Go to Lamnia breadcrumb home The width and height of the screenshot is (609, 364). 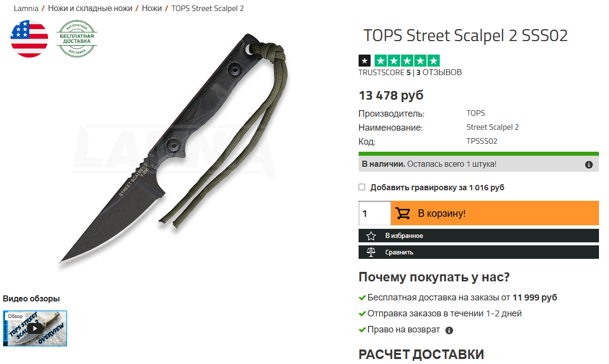point(26,9)
